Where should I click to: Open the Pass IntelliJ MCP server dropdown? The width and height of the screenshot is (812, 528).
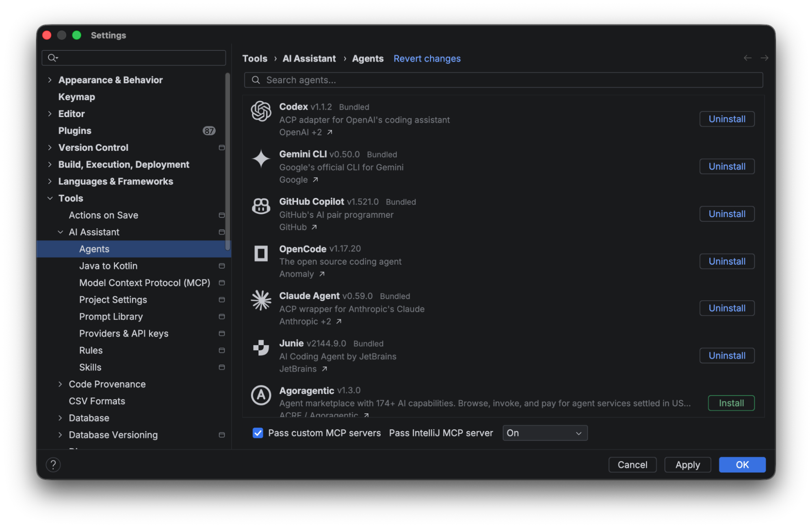coord(545,433)
